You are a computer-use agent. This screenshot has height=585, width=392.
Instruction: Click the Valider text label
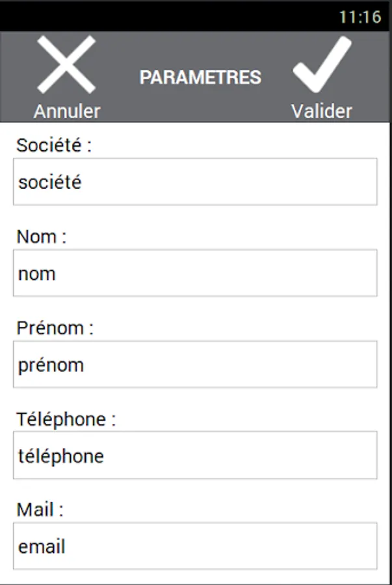click(x=321, y=111)
